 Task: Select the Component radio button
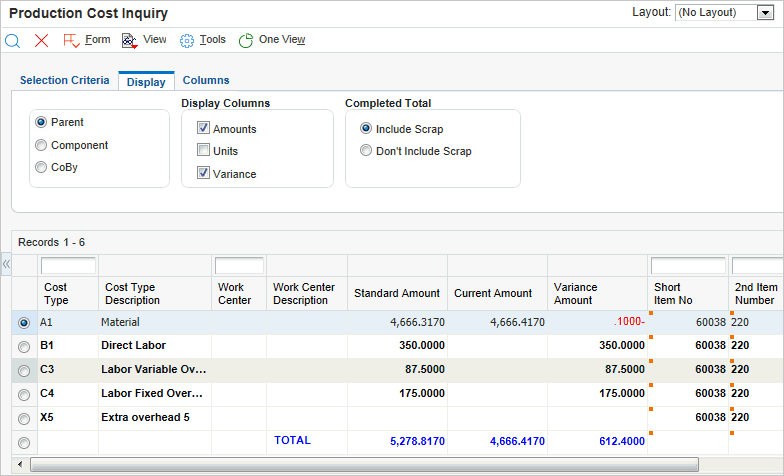pos(41,145)
